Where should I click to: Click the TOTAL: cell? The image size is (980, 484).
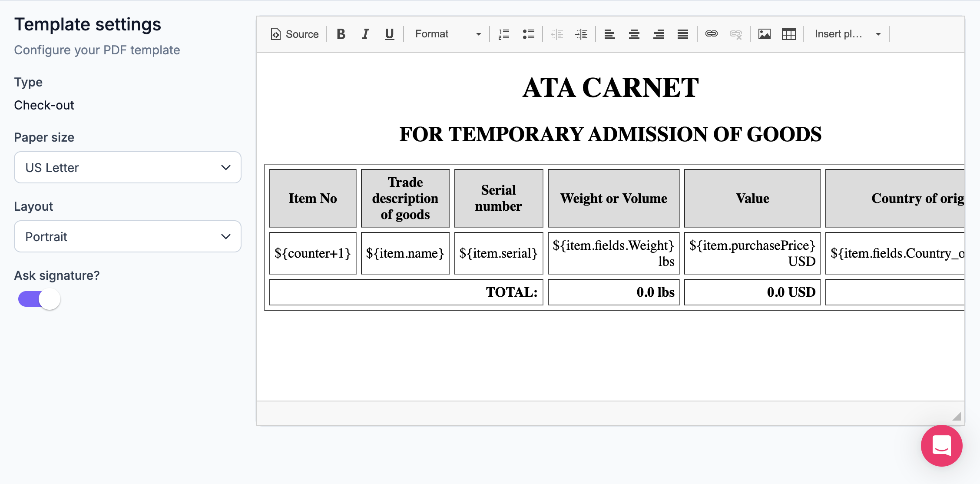(x=406, y=292)
